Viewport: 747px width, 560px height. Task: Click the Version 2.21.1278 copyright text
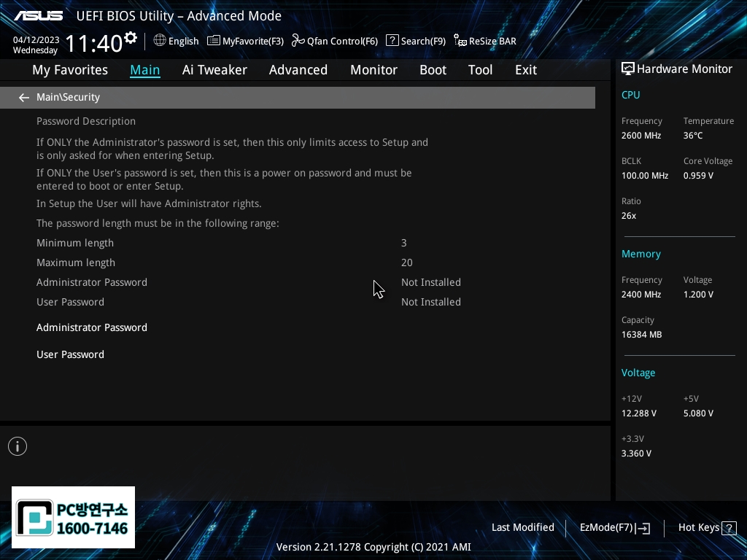point(373,547)
